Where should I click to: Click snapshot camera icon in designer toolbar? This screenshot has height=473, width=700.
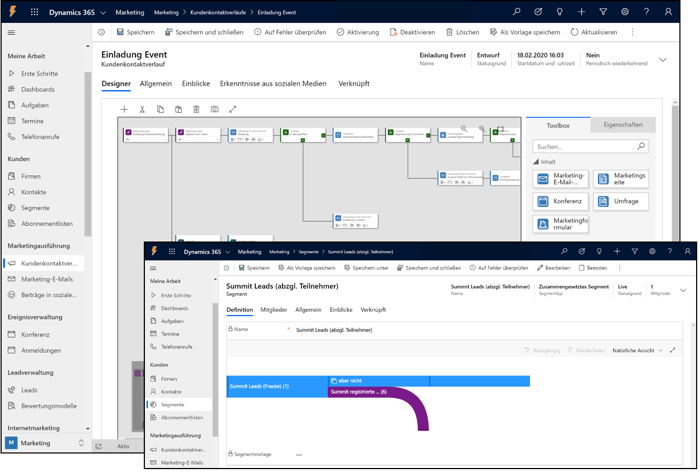click(215, 109)
